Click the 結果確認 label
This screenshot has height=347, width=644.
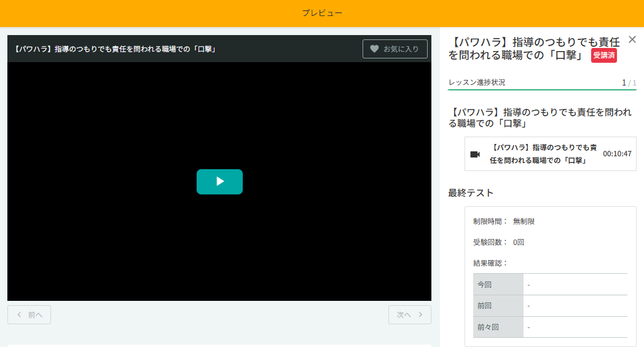(x=490, y=263)
